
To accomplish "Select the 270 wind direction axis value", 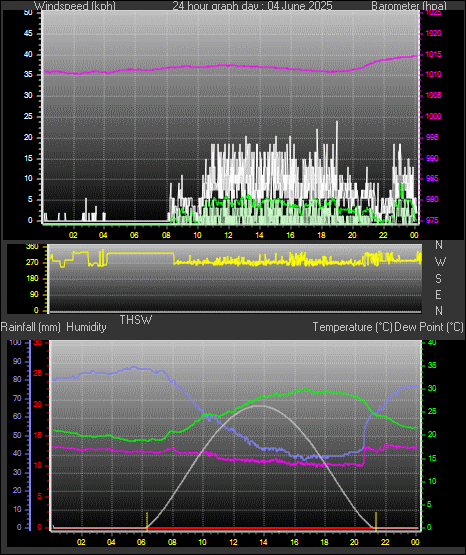I will tap(32, 263).
